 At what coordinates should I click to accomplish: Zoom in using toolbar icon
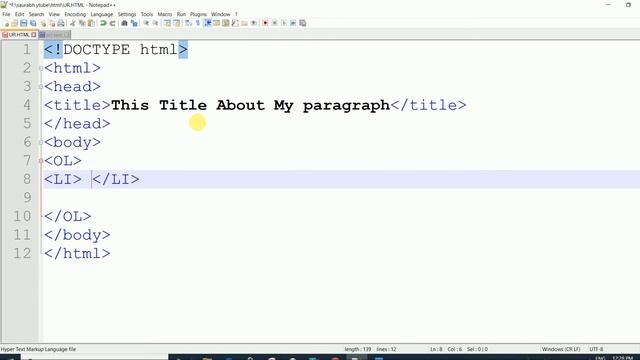click(146, 23)
